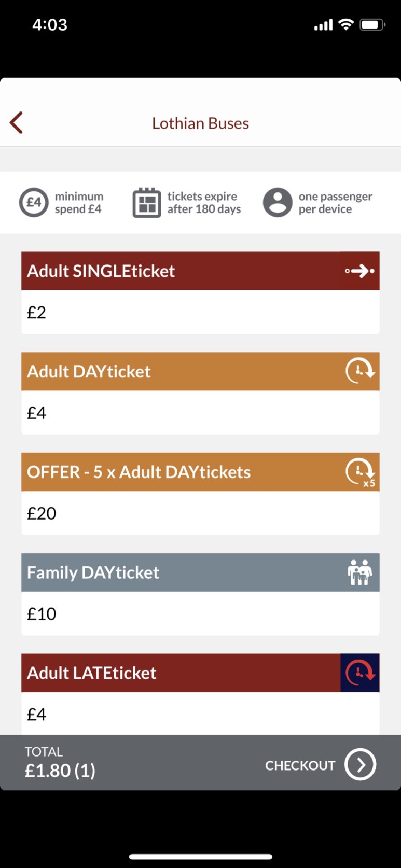
Task: Tap the Lothian Buses title
Action: (200, 123)
